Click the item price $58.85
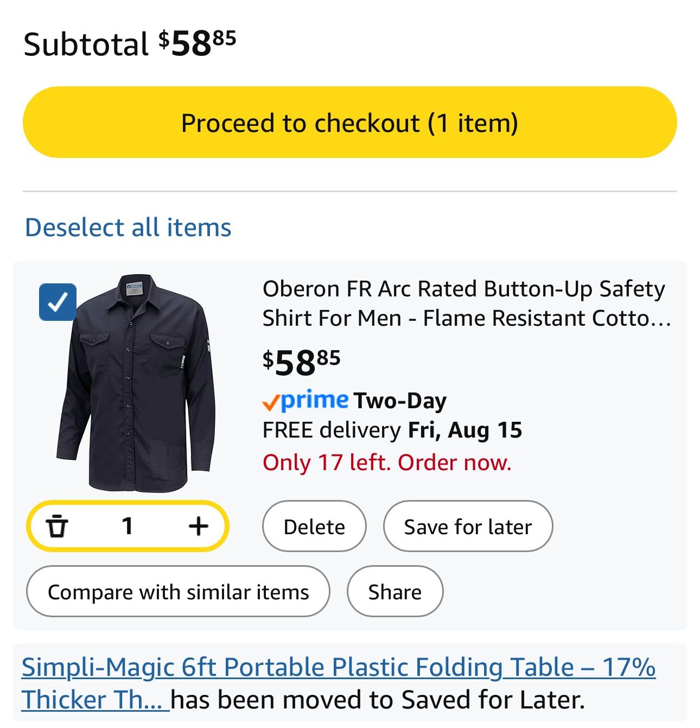The height and width of the screenshot is (728, 700). (301, 362)
